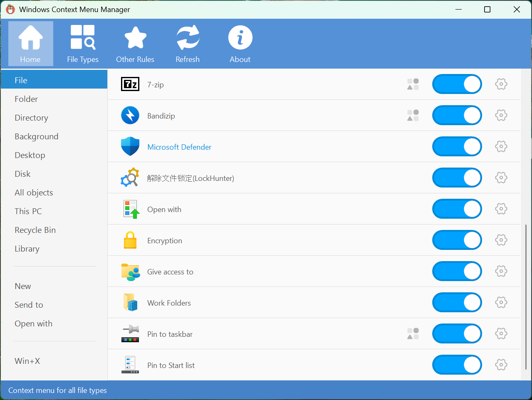Open the 7-zip submenu shapes icon
Screen dimensions: 532x400
pos(413,84)
